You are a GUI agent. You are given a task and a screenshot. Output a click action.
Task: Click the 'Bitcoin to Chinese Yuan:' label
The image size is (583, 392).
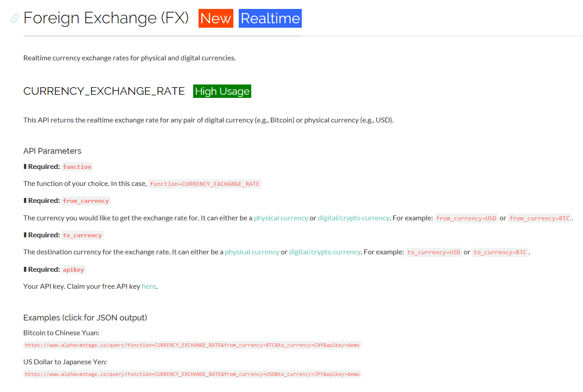click(61, 333)
